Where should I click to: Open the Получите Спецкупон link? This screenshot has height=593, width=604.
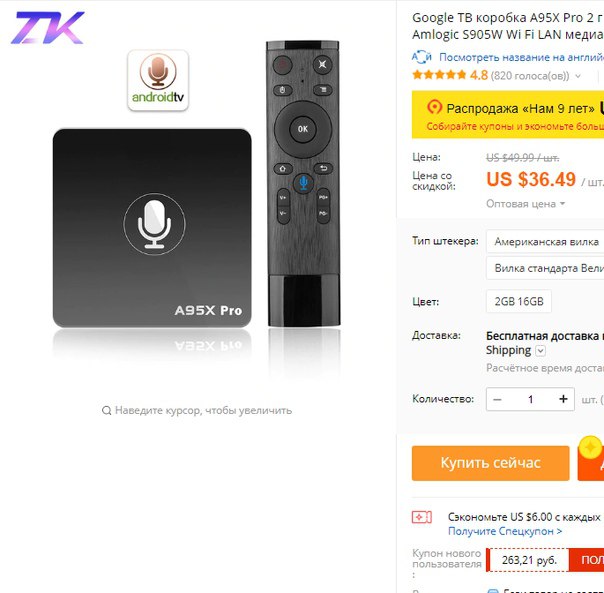[505, 531]
